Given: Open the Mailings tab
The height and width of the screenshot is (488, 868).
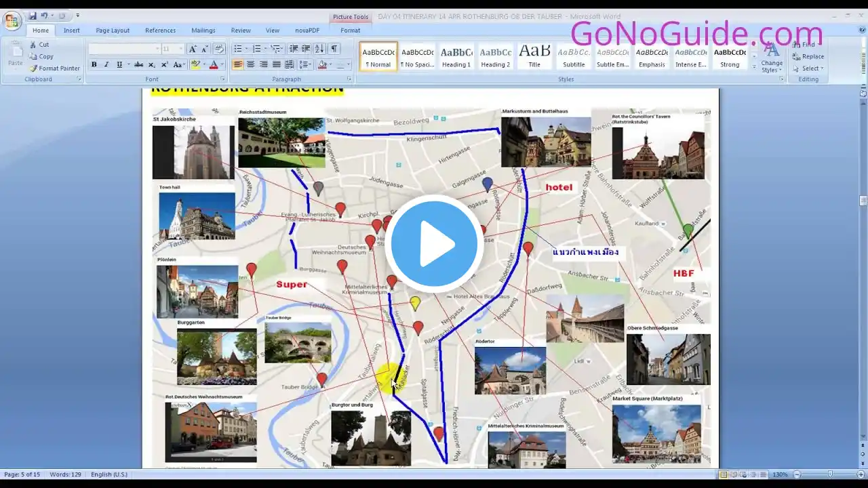Looking at the screenshot, I should 203,30.
